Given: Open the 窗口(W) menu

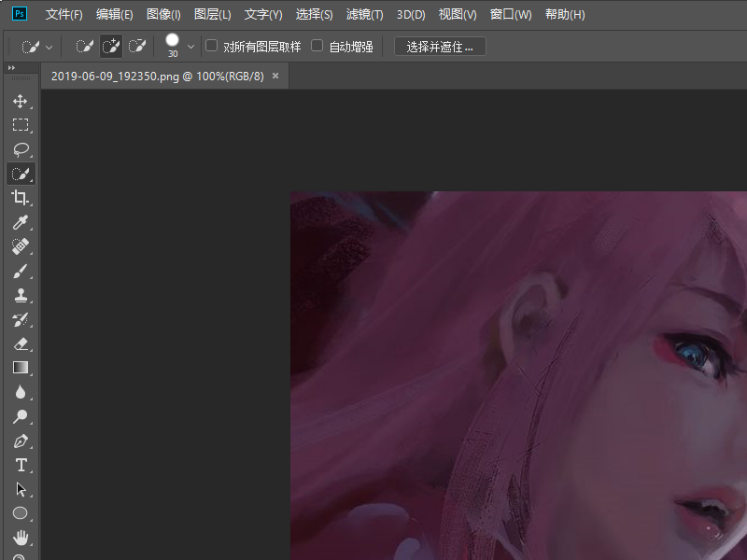Looking at the screenshot, I should 511,14.
